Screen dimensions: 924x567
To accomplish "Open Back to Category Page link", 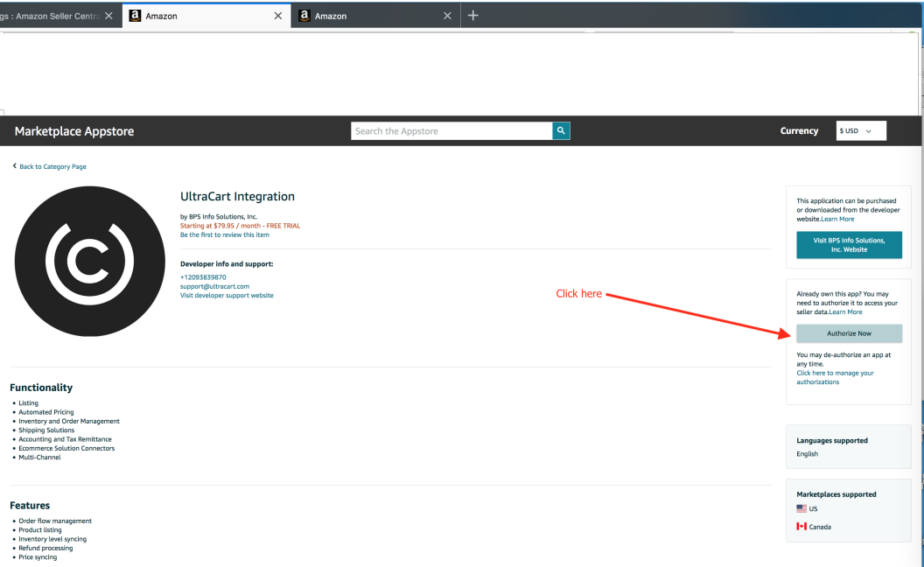I will [53, 167].
